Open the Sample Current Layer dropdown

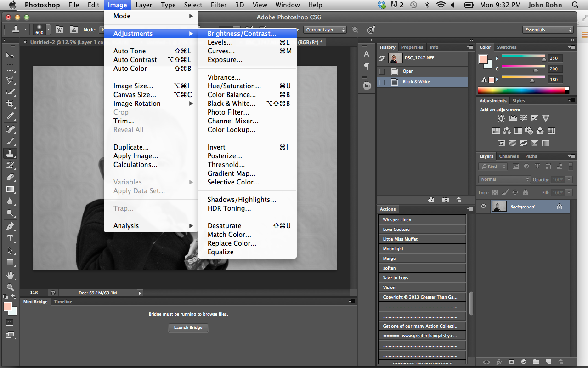[325, 30]
